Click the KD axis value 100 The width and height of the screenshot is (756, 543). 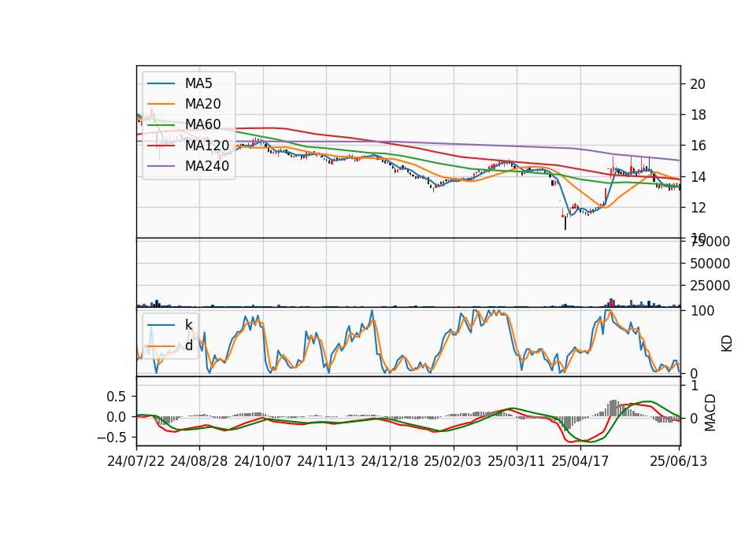click(702, 312)
